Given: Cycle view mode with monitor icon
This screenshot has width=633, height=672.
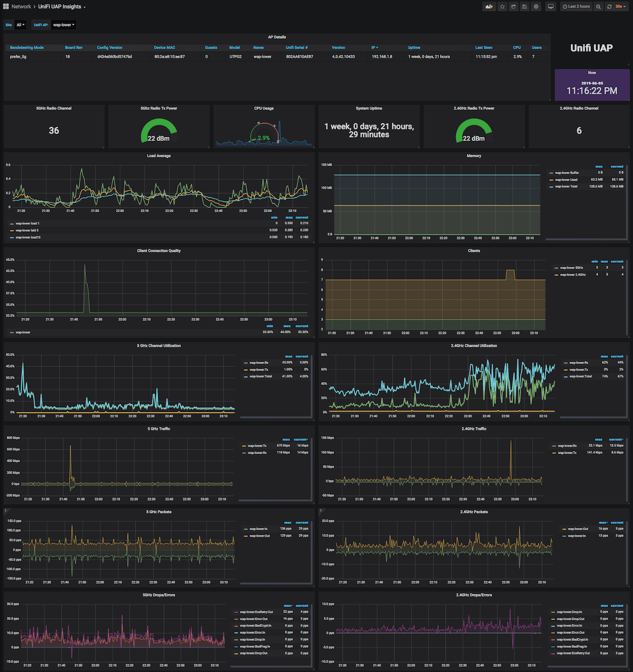Looking at the screenshot, I should click(x=551, y=7).
